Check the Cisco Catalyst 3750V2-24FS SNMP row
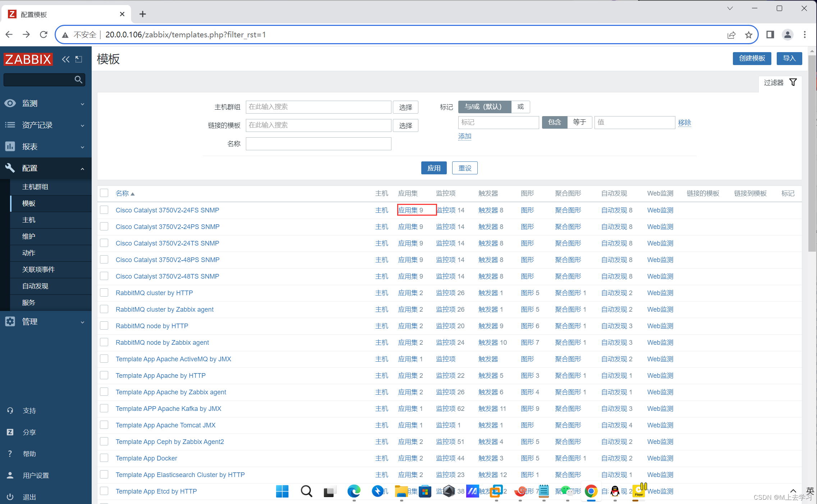 [104, 210]
